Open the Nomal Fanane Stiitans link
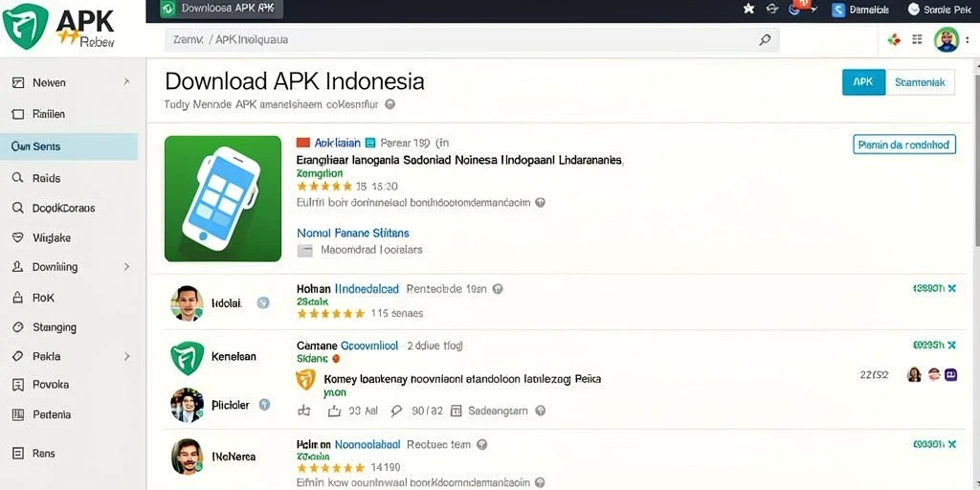 tap(353, 234)
